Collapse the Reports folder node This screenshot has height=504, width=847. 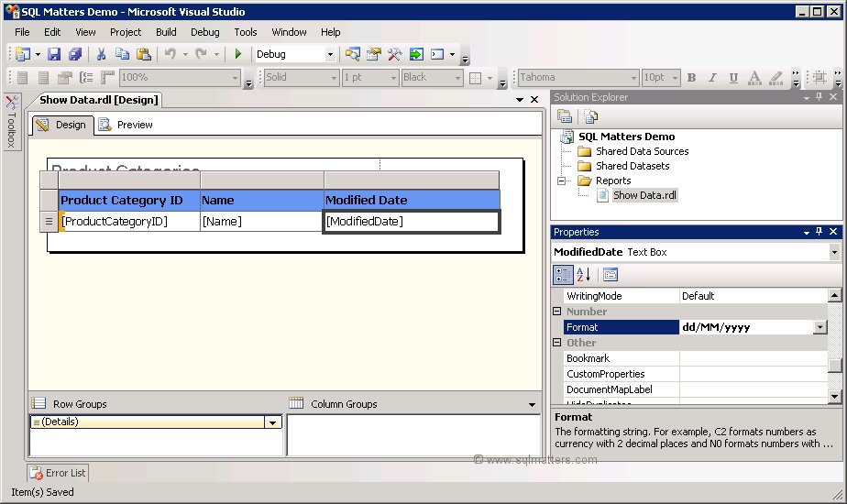(x=562, y=181)
